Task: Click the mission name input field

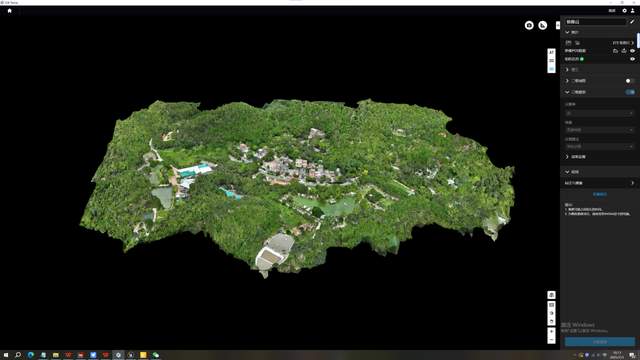Action: [x=595, y=22]
